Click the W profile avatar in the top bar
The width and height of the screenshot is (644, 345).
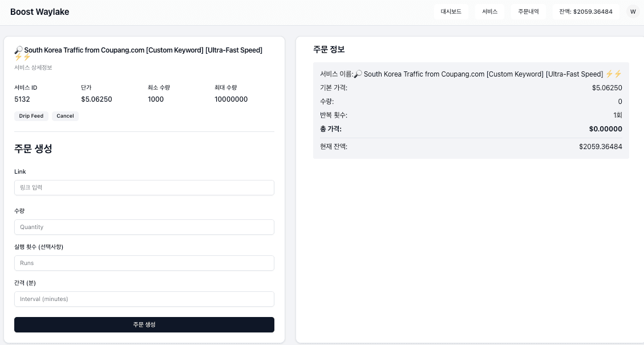coord(632,11)
